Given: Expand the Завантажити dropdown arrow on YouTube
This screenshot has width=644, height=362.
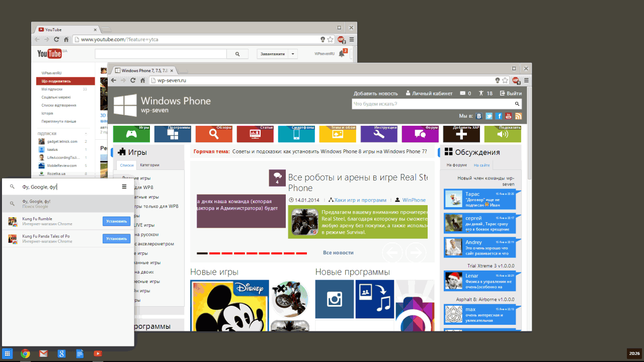Looking at the screenshot, I should 293,54.
